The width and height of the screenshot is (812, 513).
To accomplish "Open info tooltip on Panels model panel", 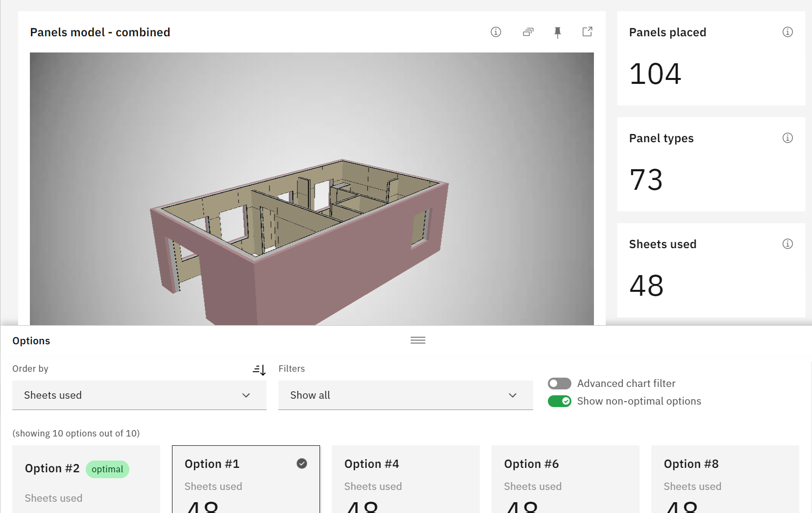I will (495, 32).
